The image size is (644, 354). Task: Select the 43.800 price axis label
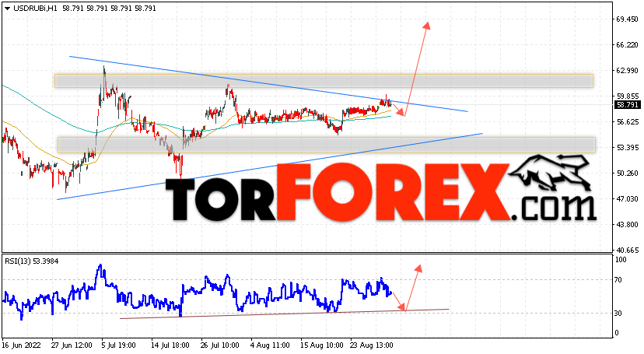[x=627, y=225]
